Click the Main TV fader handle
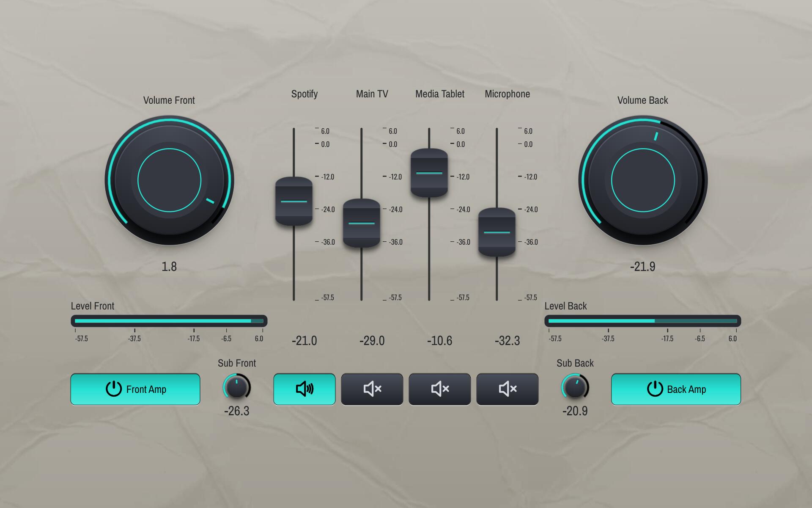The width and height of the screenshot is (812, 508). (x=361, y=223)
